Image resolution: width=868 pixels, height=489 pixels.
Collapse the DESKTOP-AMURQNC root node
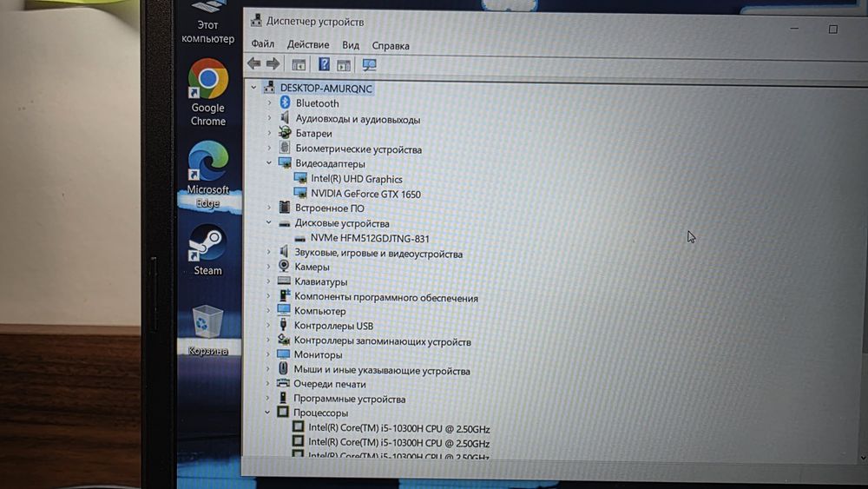253,87
